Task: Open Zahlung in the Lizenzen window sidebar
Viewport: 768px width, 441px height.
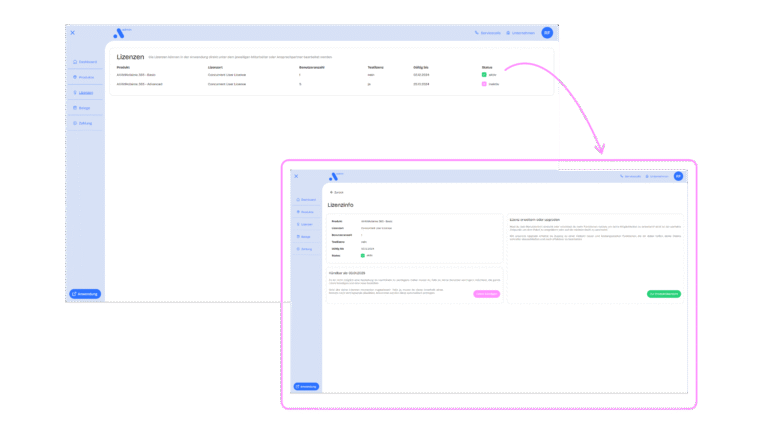Action: click(x=85, y=123)
